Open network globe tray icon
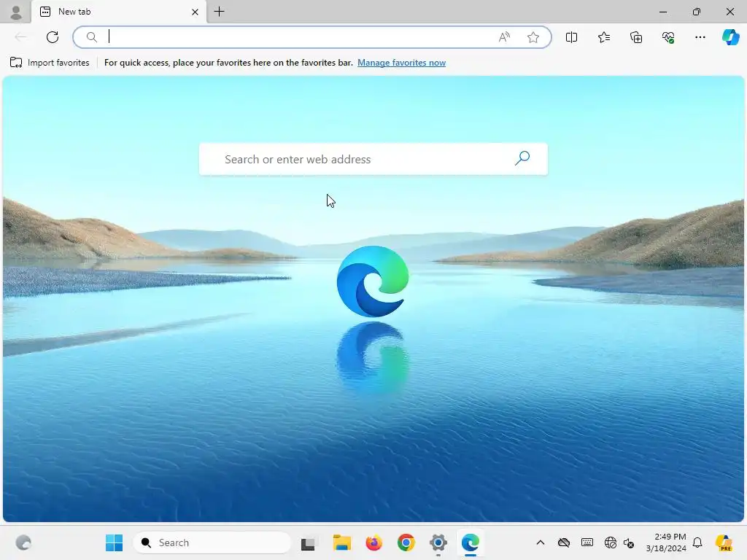The width and height of the screenshot is (747, 560). point(611,542)
